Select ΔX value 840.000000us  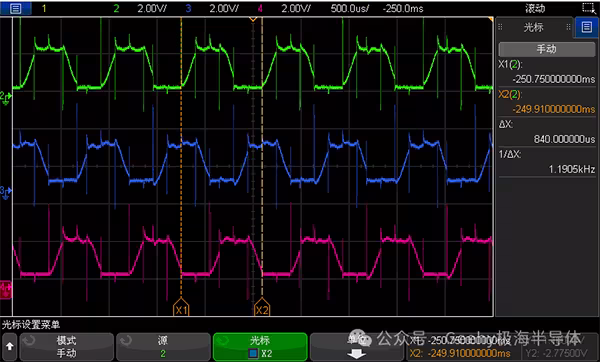click(x=564, y=139)
